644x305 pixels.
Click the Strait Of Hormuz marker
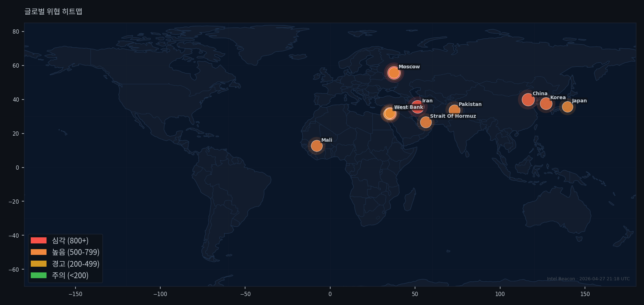click(x=426, y=122)
